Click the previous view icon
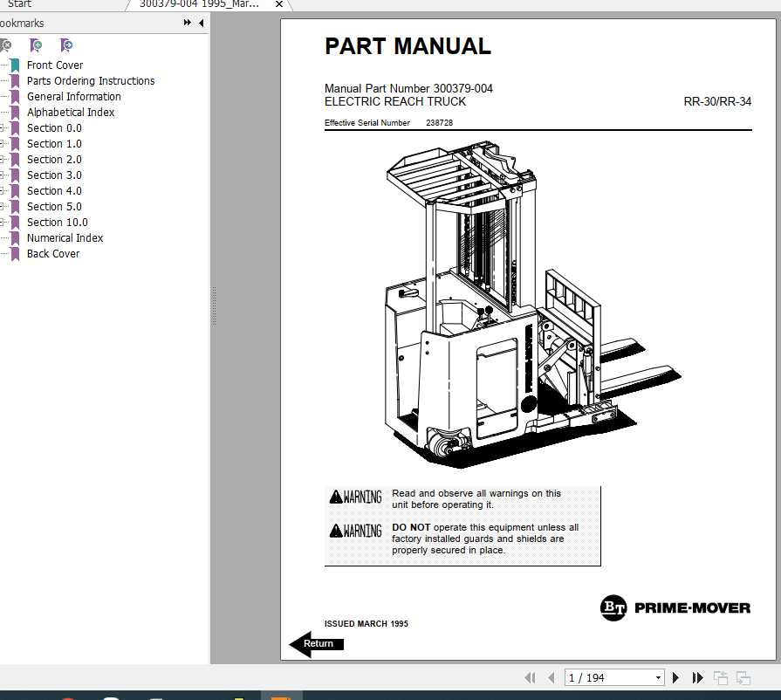Image resolution: width=781 pixels, height=700 pixels. (x=720, y=677)
